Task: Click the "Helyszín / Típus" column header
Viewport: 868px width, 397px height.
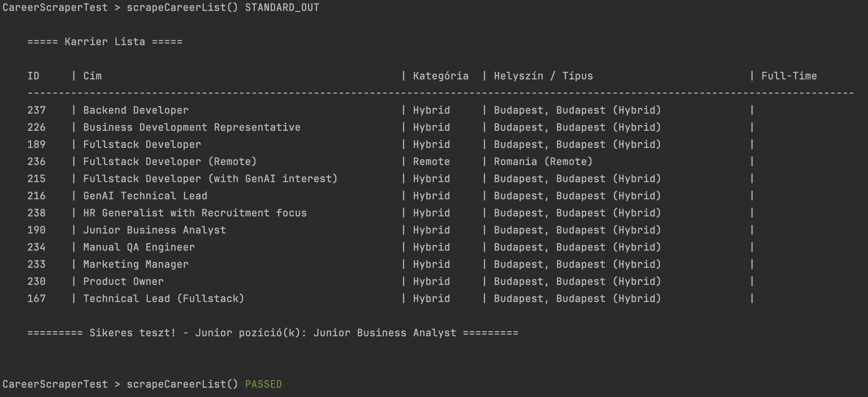Action: (543, 76)
